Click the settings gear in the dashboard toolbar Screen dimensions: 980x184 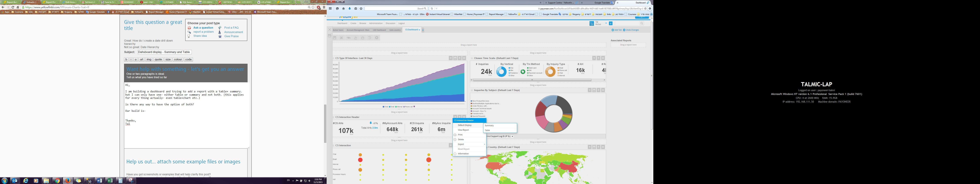pos(377,38)
